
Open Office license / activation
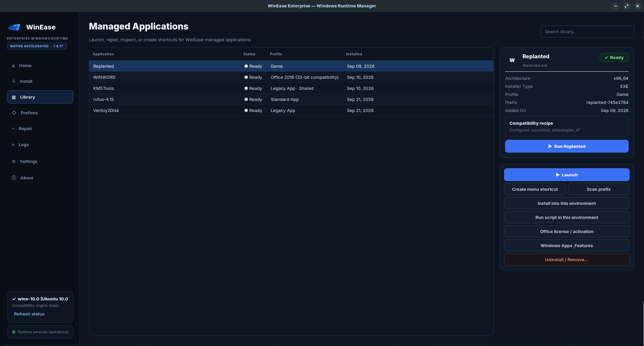[x=567, y=231]
